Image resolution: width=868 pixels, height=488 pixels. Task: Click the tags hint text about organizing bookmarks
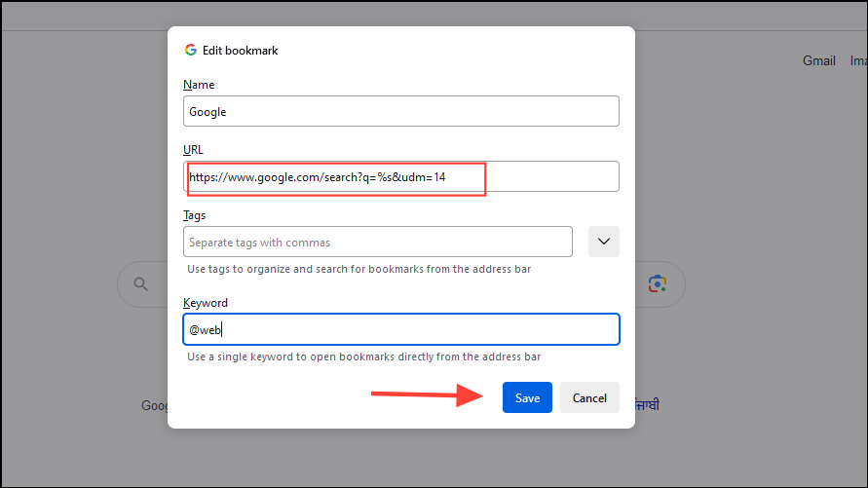tap(359, 269)
